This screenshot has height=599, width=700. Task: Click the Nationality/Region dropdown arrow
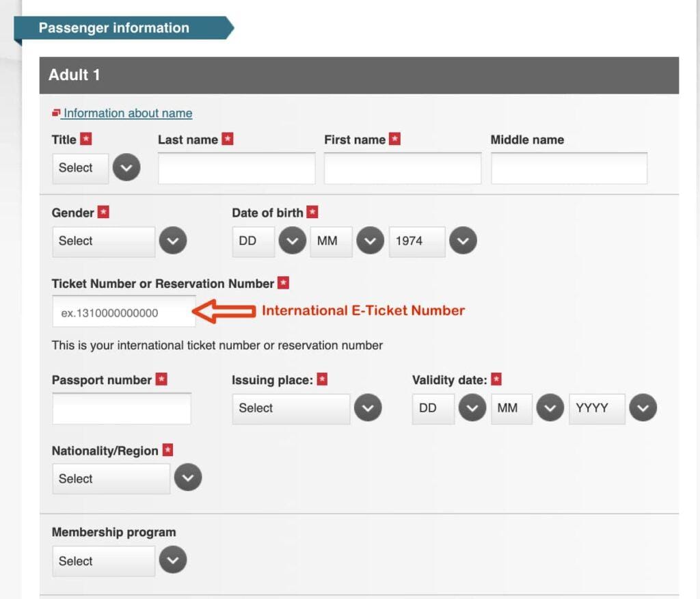click(188, 477)
